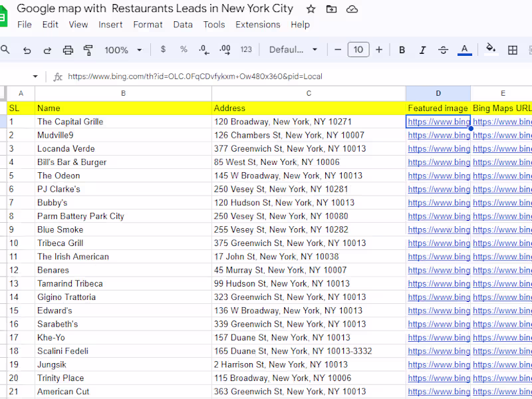This screenshot has height=399, width=532.
Task: Click into the formula bar URL text
Action: point(195,76)
